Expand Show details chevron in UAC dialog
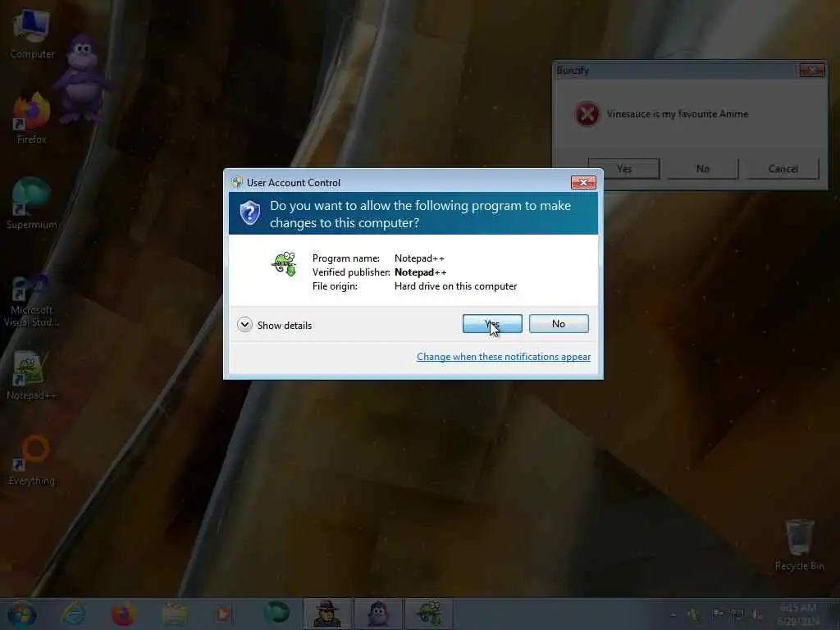Image resolution: width=840 pixels, height=630 pixels. (244, 325)
